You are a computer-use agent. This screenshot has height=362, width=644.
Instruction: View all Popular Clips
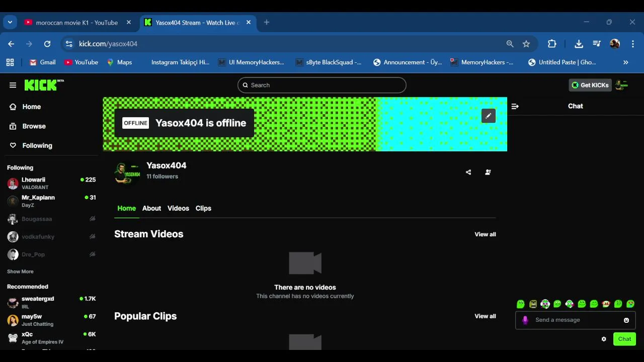pyautogui.click(x=485, y=316)
